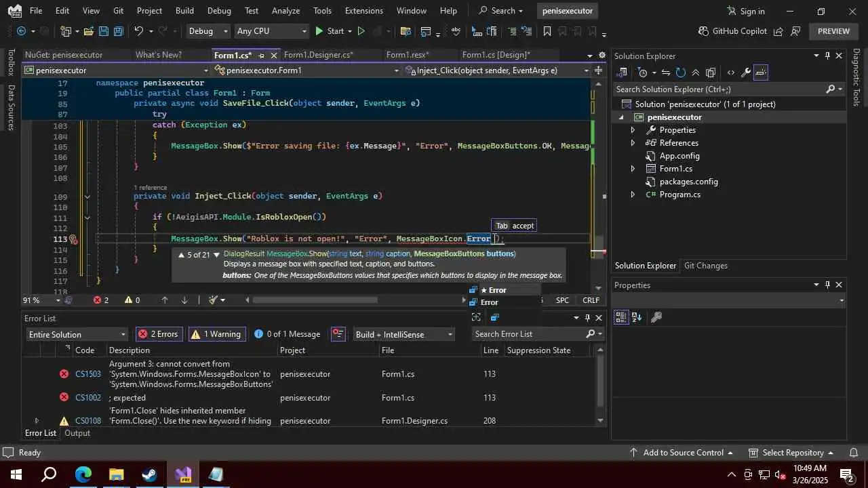Open the Form1.resx tab

(408, 55)
